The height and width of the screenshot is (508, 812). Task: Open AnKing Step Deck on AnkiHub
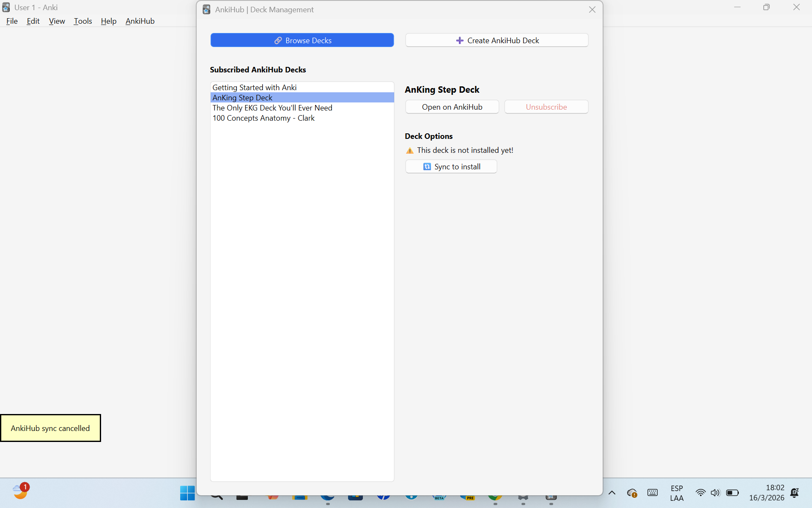[x=452, y=107]
